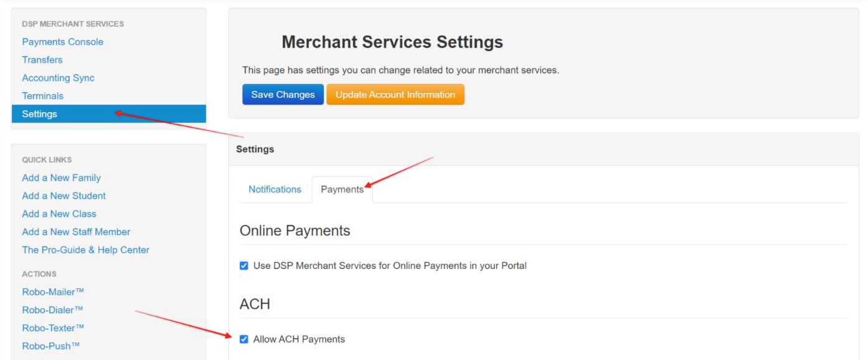
Task: Click Add a New Family quick link
Action: 62,178
